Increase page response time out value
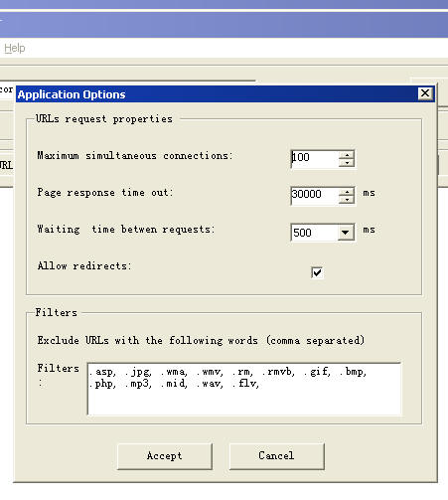This screenshot has width=448, height=500. (x=347, y=192)
